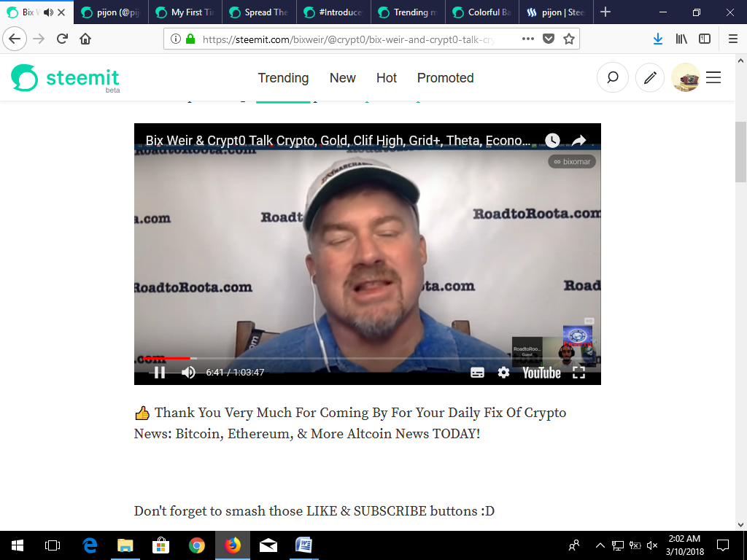The image size is (747, 560).
Task: Toggle Firefox sidebars
Action: click(x=705, y=39)
